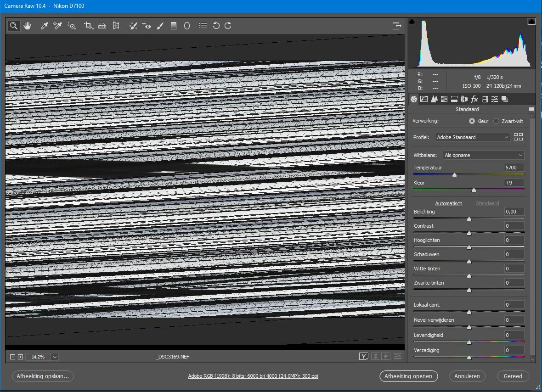Open the Preferences dialog icon

[203, 26]
